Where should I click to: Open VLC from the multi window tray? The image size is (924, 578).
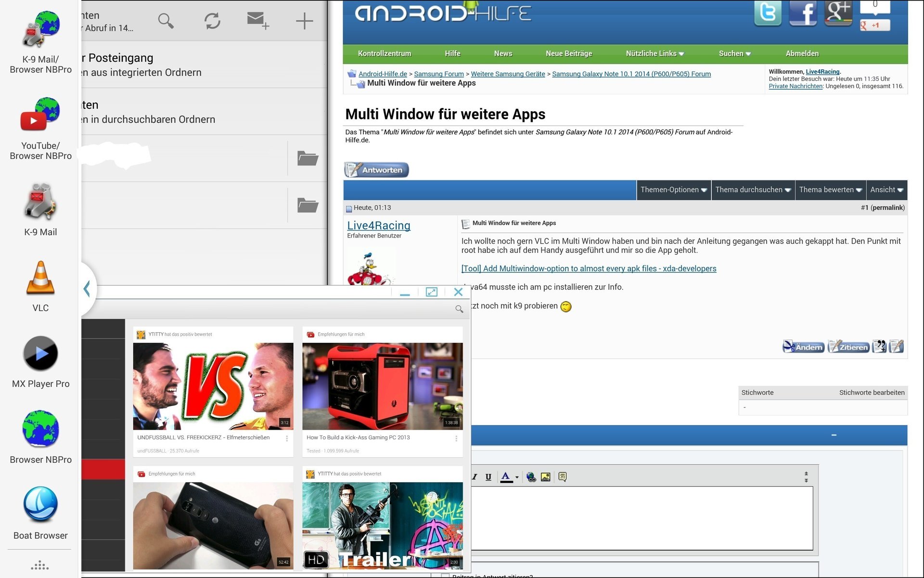coord(40,287)
